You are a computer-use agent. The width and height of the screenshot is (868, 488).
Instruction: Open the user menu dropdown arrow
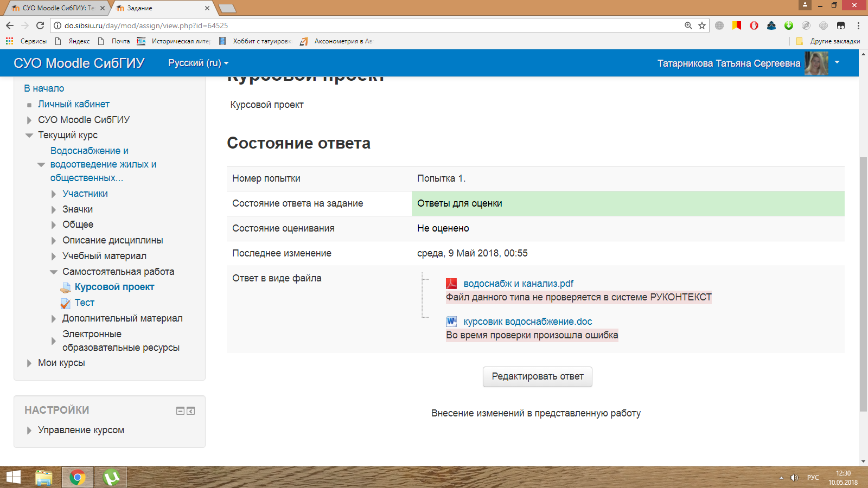837,63
